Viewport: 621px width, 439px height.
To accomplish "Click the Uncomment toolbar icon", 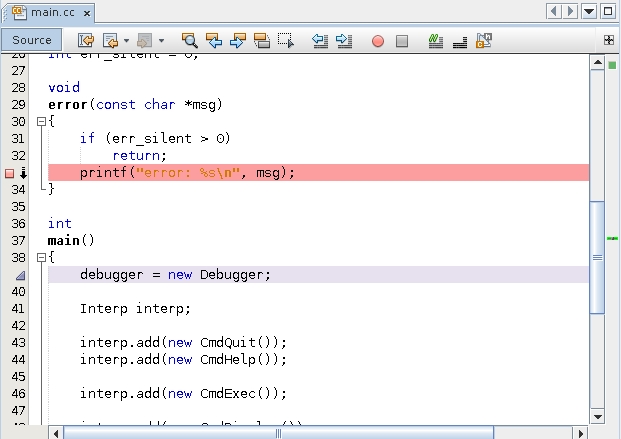I will pyautogui.click(x=436, y=40).
